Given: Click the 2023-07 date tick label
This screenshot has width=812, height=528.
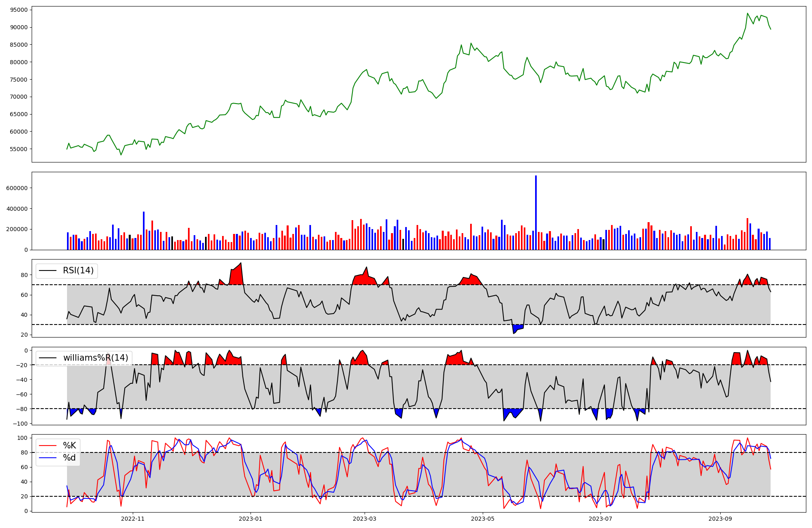Looking at the screenshot, I should [600, 519].
